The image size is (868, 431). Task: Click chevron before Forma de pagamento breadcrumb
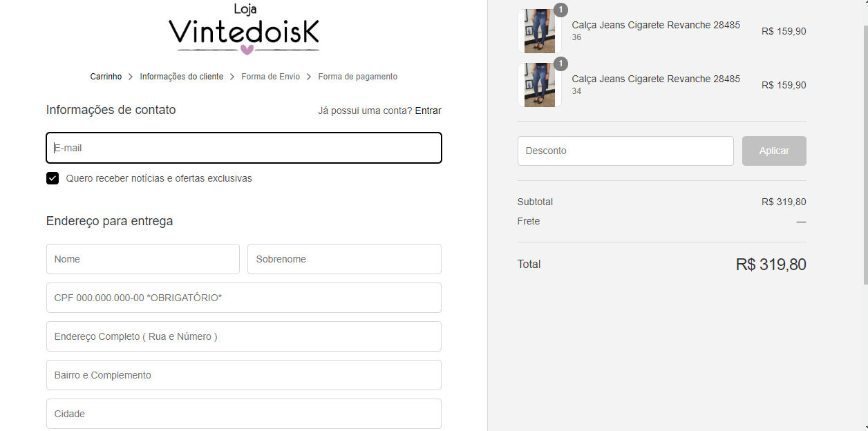click(309, 77)
